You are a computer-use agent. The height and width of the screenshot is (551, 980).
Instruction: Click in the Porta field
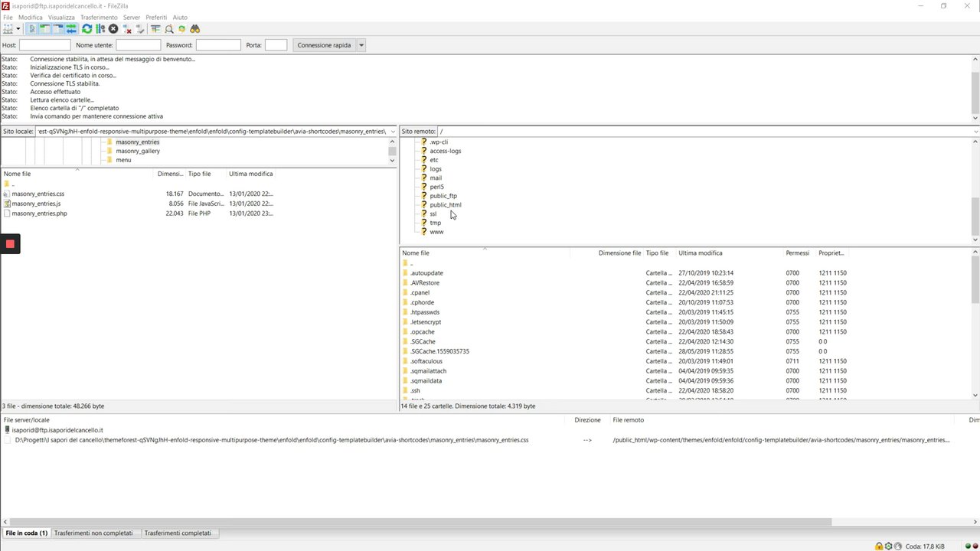tap(276, 45)
